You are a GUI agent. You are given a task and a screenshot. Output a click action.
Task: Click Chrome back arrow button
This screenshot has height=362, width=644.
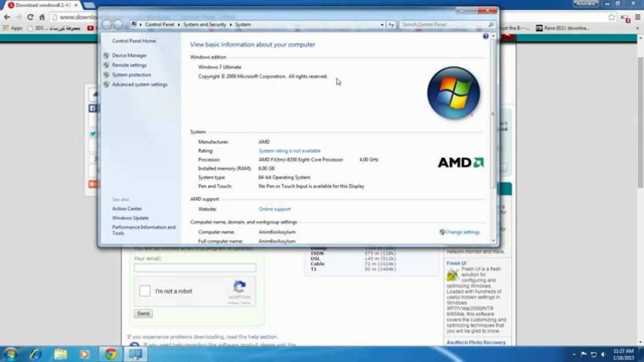click(x=7, y=17)
